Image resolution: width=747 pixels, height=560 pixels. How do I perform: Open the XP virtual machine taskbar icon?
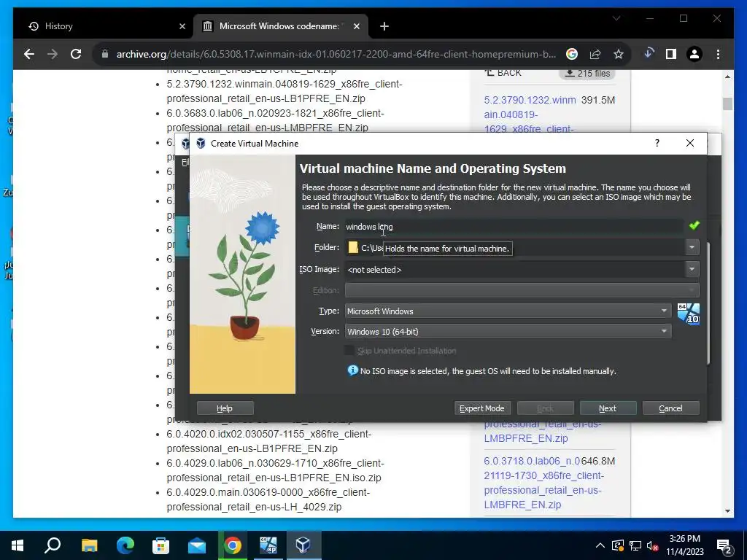click(268, 545)
